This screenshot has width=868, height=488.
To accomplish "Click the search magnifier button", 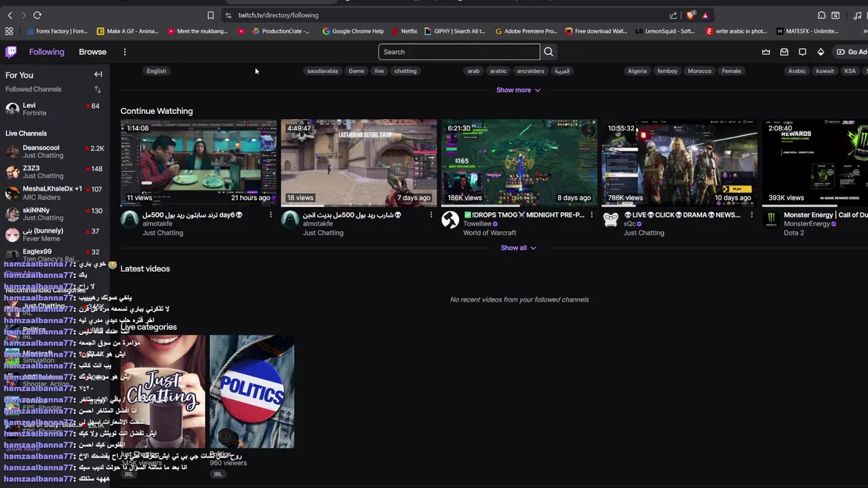I will pos(549,52).
